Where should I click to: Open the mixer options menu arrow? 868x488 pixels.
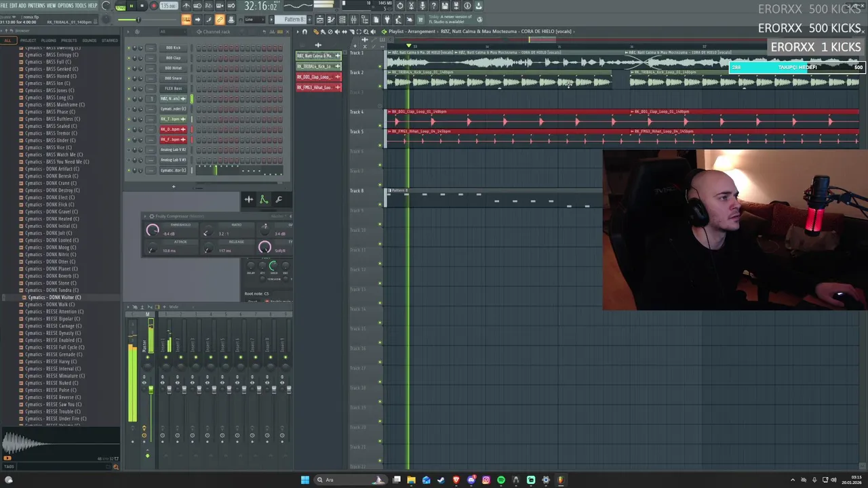coord(128,307)
